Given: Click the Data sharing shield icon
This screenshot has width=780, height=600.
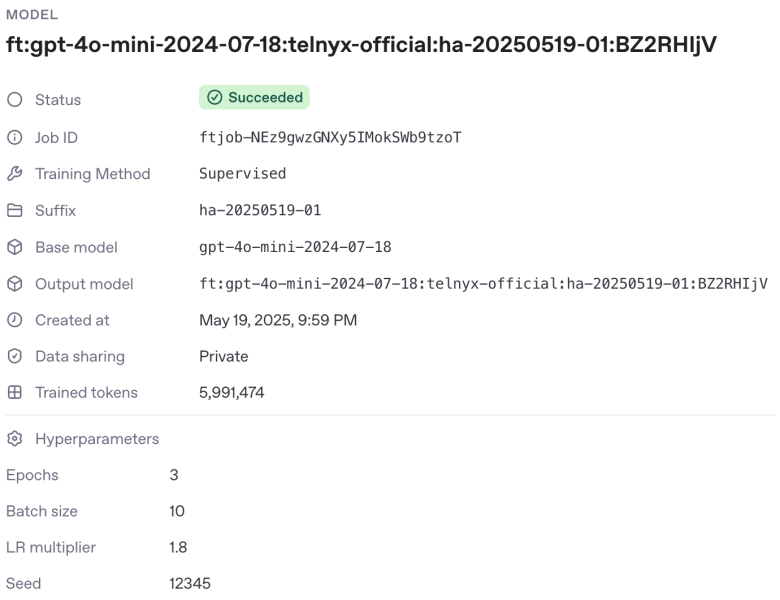Looking at the screenshot, I should tap(14, 356).
